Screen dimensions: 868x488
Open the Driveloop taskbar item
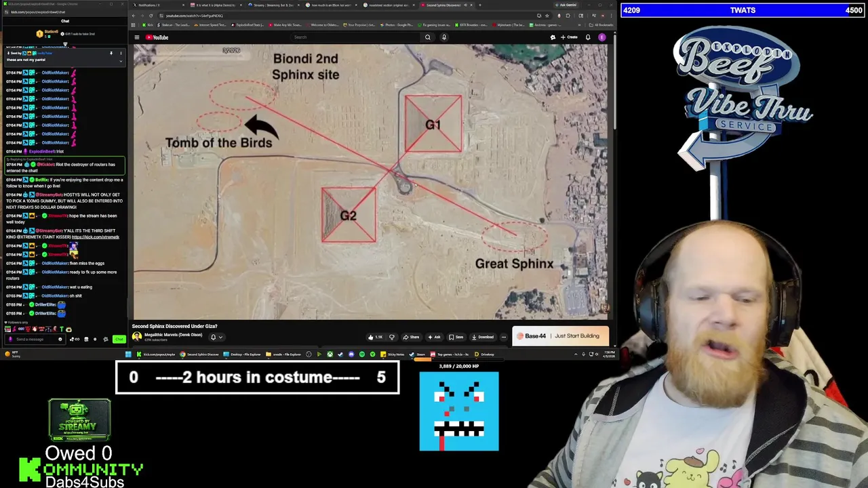click(484, 354)
